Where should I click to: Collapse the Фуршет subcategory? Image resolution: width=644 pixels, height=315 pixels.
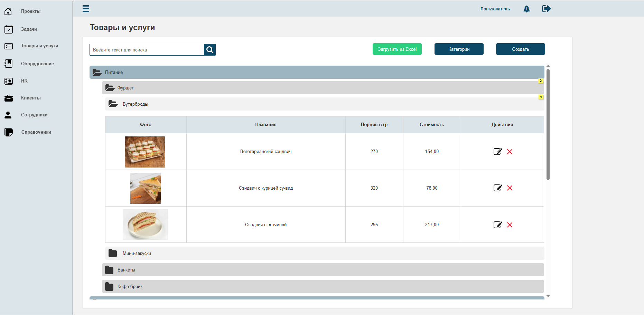coord(323,88)
